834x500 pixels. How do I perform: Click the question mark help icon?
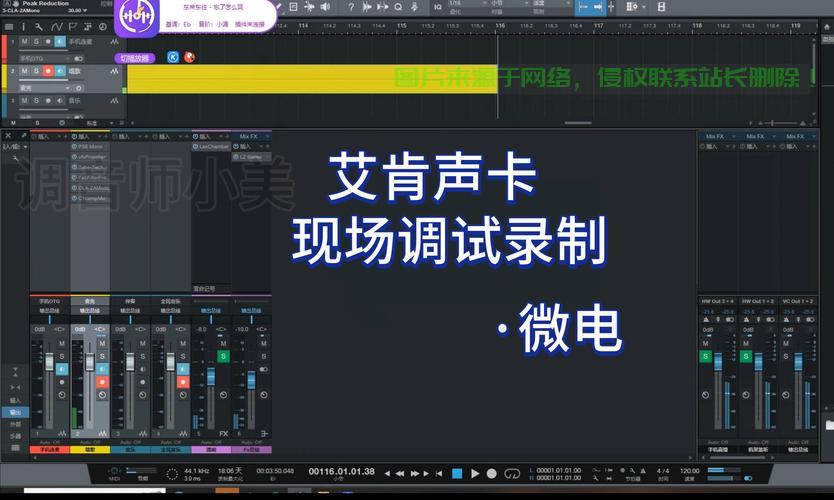coord(351,7)
